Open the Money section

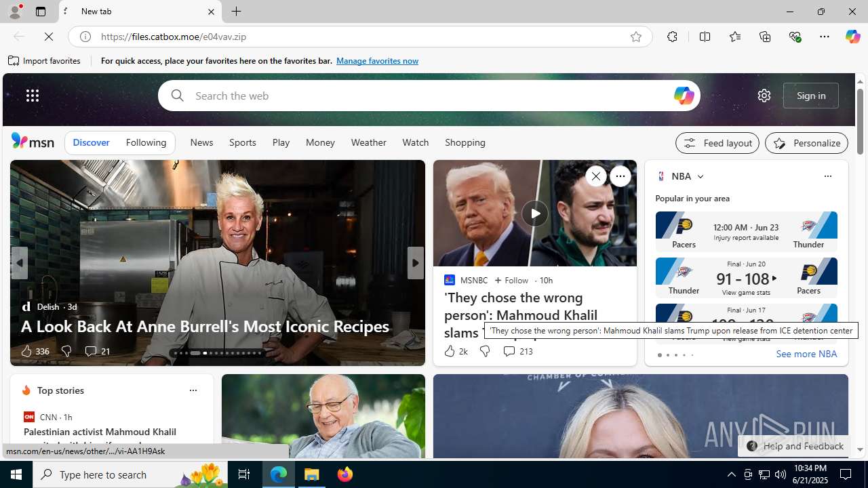(320, 142)
